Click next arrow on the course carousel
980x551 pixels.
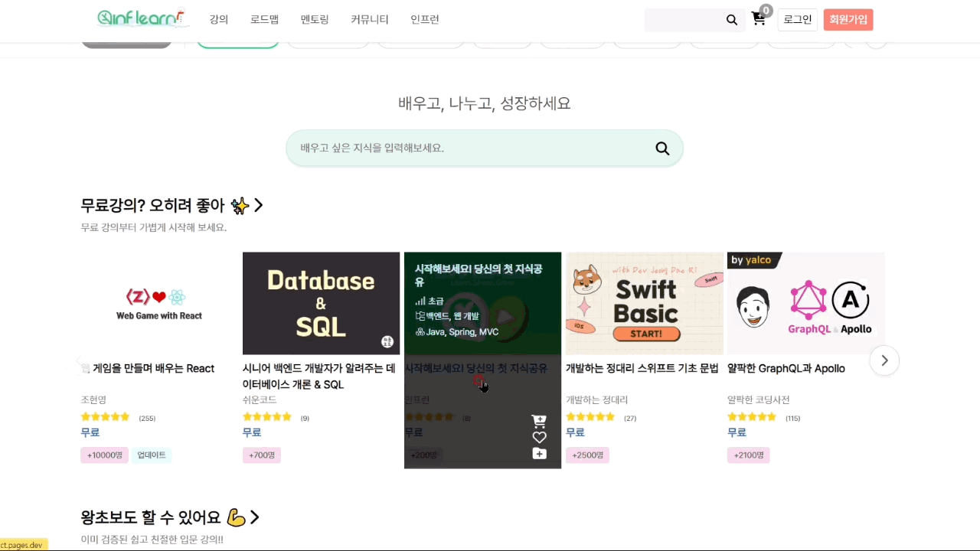(x=884, y=360)
